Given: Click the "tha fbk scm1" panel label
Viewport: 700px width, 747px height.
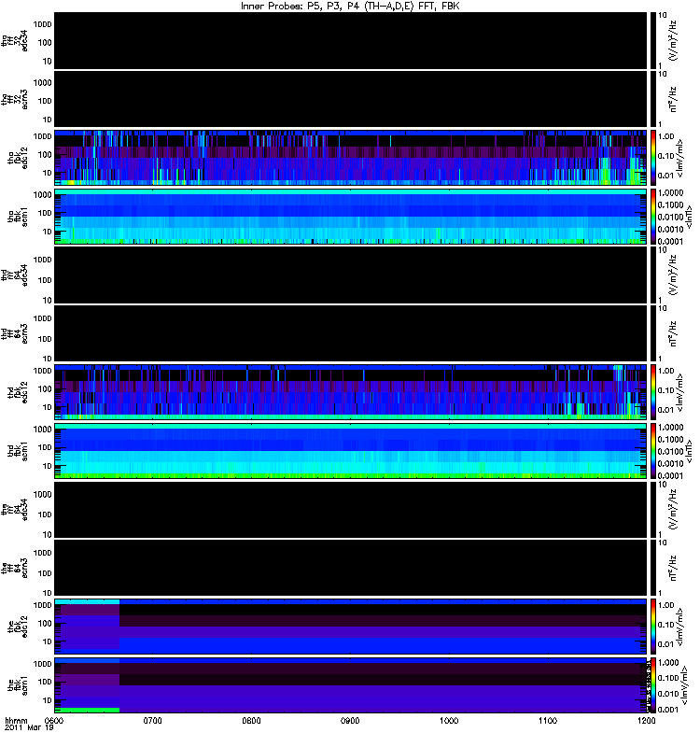Looking at the screenshot, I should click(x=18, y=217).
